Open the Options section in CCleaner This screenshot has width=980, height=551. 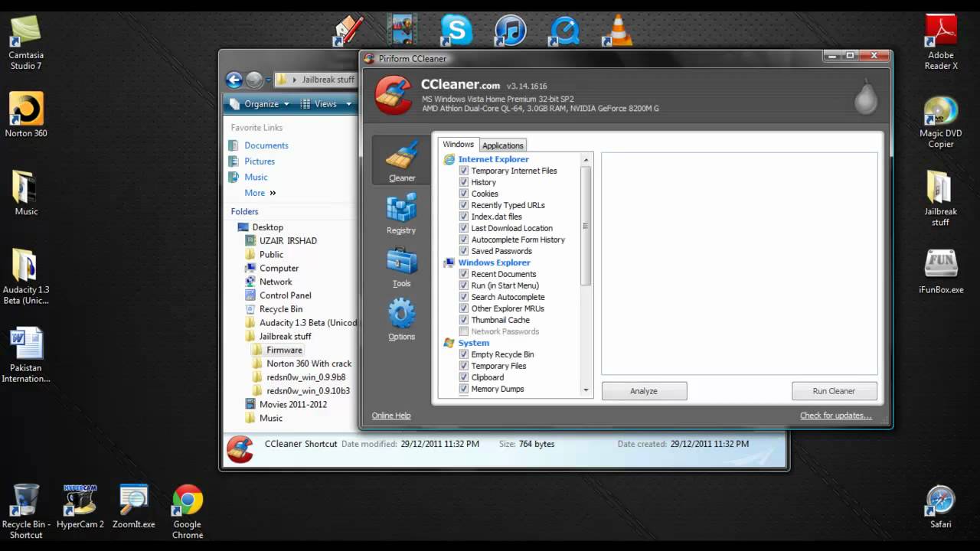pyautogui.click(x=401, y=320)
